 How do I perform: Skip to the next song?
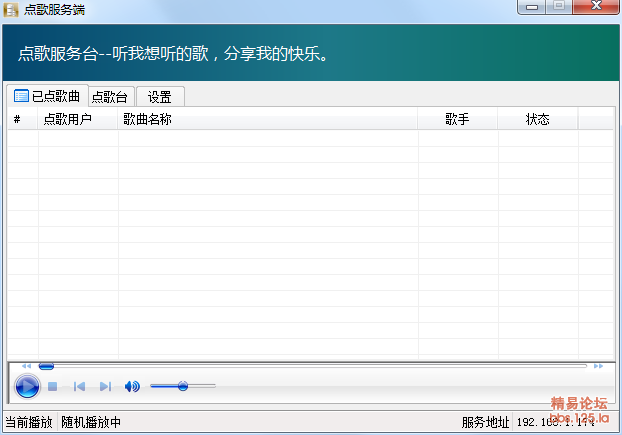[105, 386]
